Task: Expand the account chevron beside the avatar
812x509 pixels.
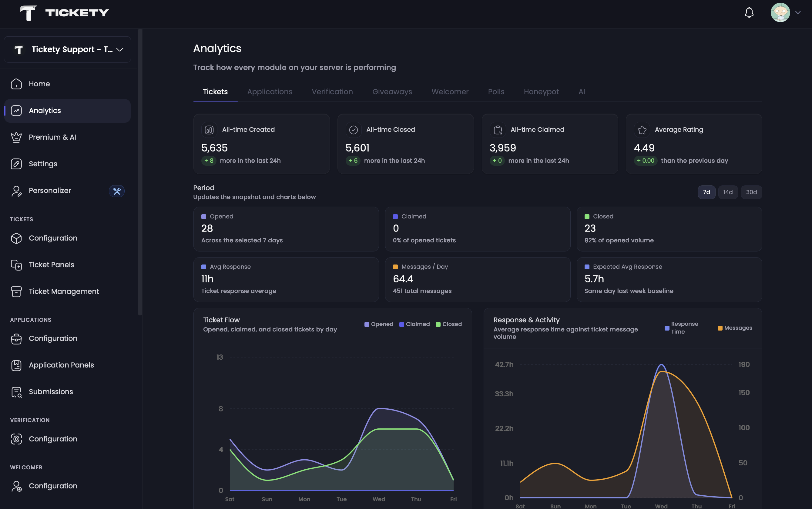Action: tap(798, 12)
